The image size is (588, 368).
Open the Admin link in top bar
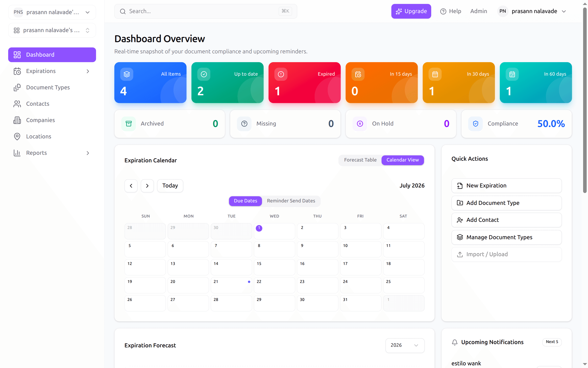(x=478, y=11)
